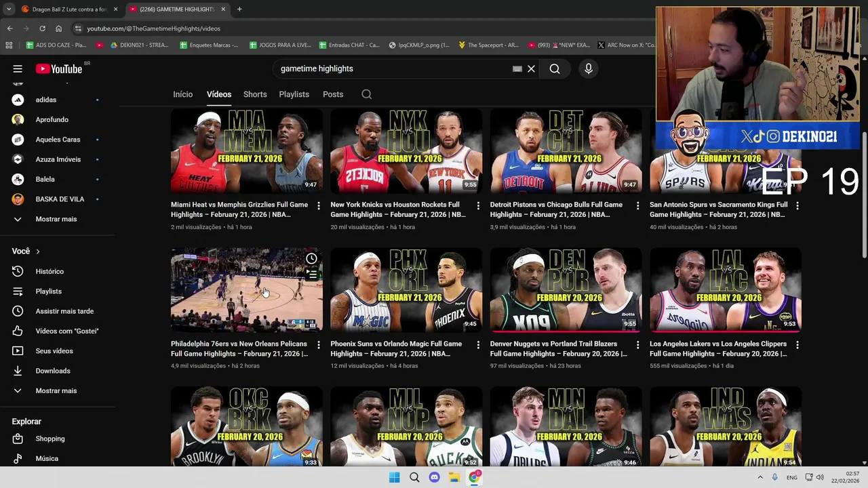Open the Playlists channel tab
Viewport: 868px width, 488px height.
(x=294, y=94)
